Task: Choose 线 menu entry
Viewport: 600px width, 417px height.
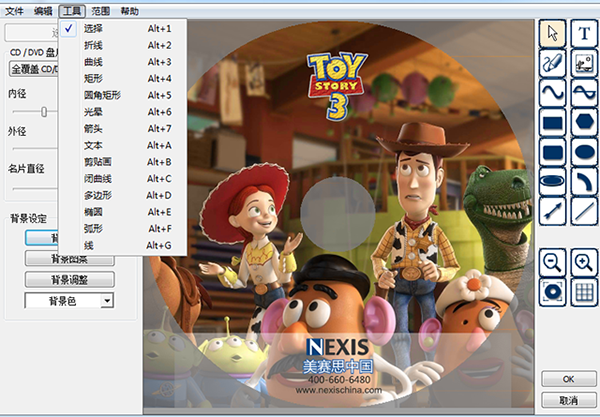Action: pyautogui.click(x=122, y=245)
